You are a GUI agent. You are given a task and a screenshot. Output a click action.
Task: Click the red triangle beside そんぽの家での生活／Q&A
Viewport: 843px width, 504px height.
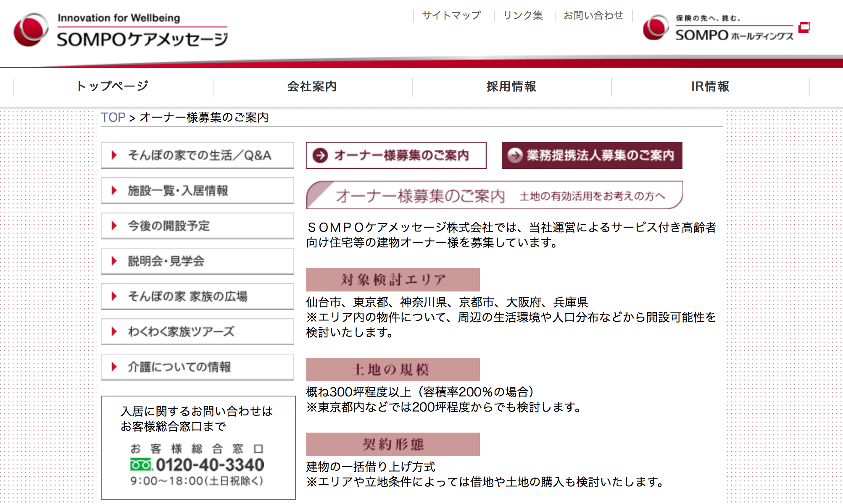(114, 155)
